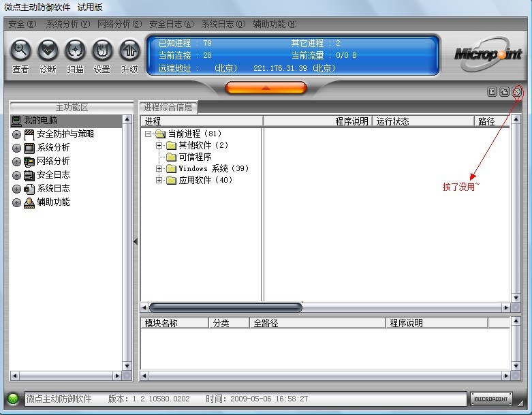Click the green status indicator light
532x415 pixels.
click(13, 399)
